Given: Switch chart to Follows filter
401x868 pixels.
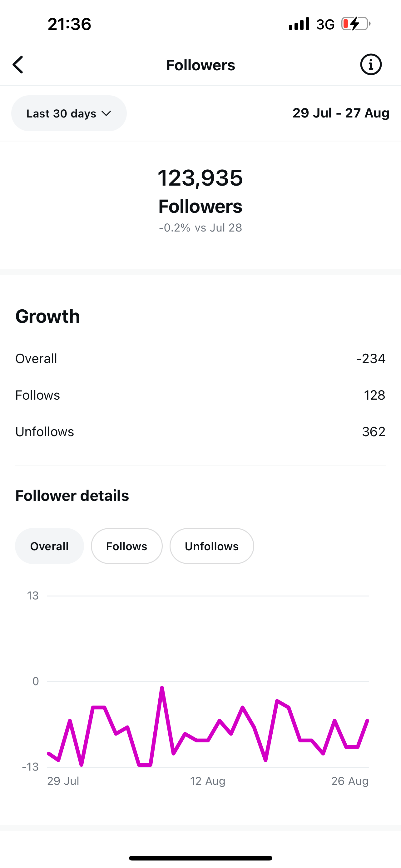Looking at the screenshot, I should point(126,546).
